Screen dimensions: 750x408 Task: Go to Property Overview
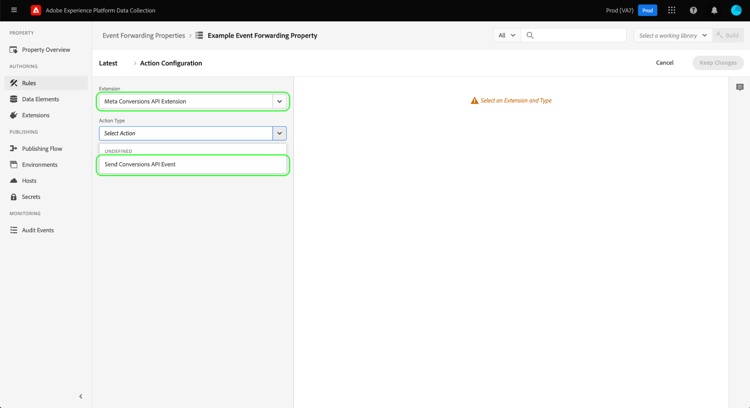(46, 50)
